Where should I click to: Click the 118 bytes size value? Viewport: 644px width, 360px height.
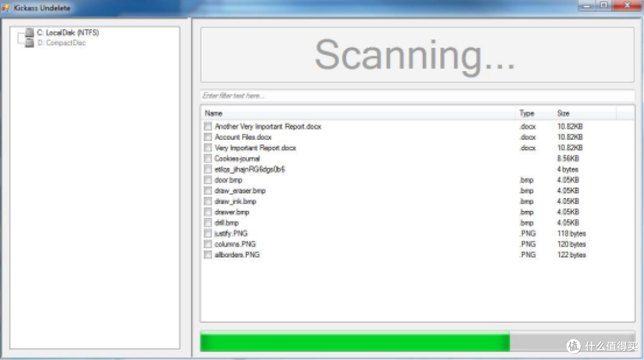pos(571,233)
